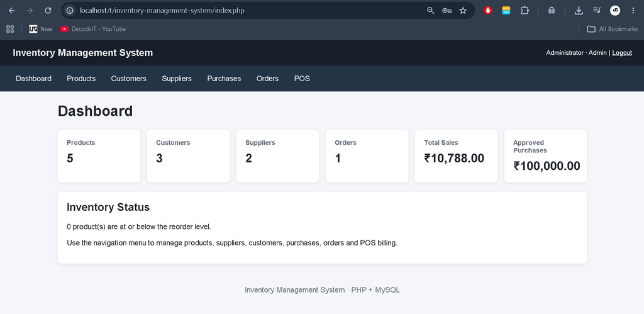644x314 pixels.
Task: Reload the page with the refresh icon
Action: tap(48, 11)
